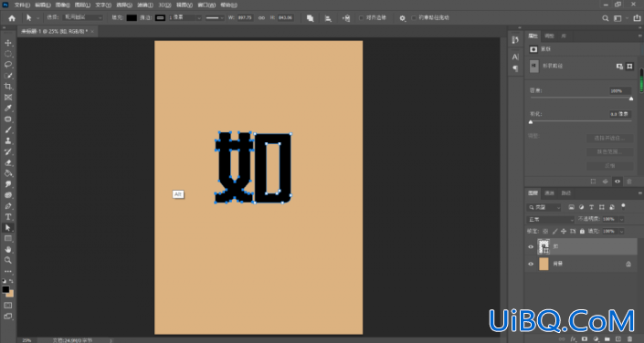Toggle Constrain Path Dragging checkbox
This screenshot has width=644, height=343.
pos(414,18)
